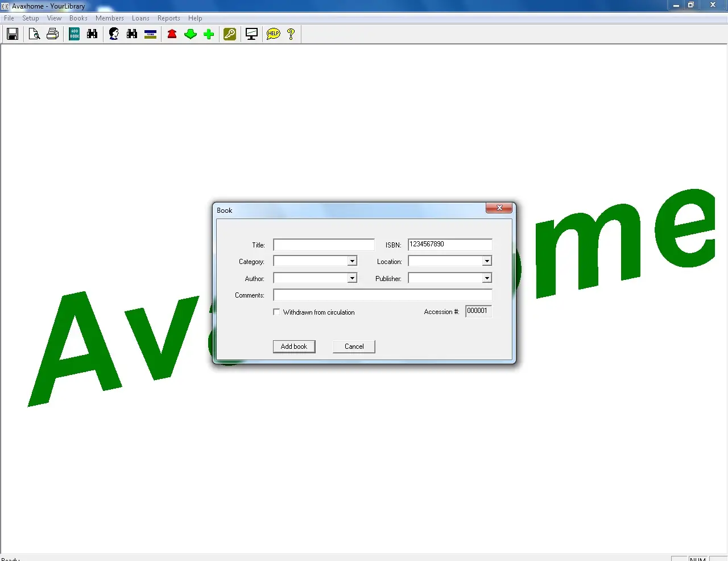Click the red up arrow icon
The height and width of the screenshot is (561, 728).
172,34
